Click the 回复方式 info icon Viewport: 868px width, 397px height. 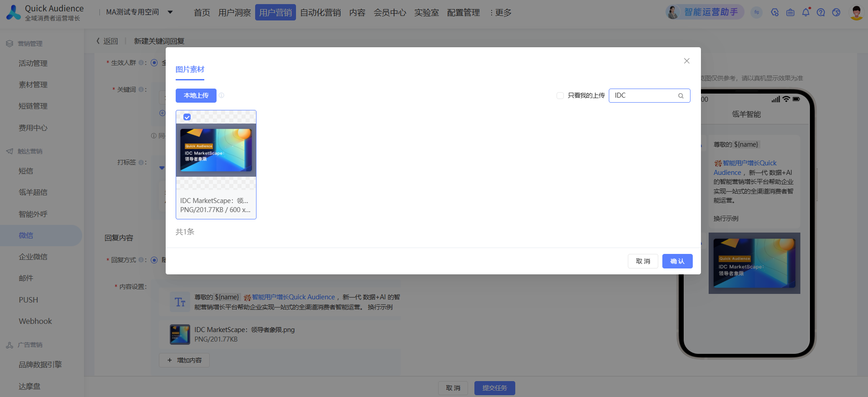point(141,260)
